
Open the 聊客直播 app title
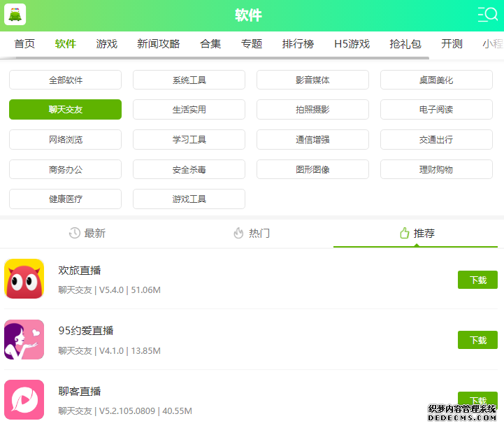coord(80,392)
